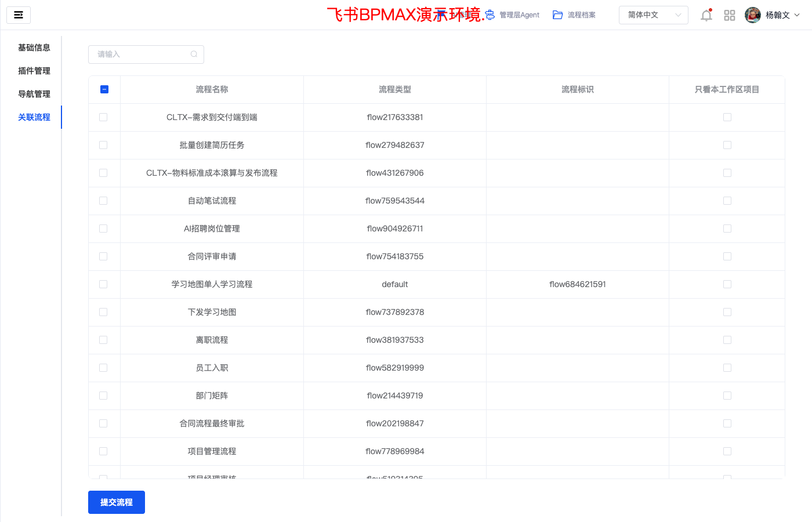The image size is (812, 522).
Task: Collapse the sidebar with the menu toggle icon
Action: [19, 15]
